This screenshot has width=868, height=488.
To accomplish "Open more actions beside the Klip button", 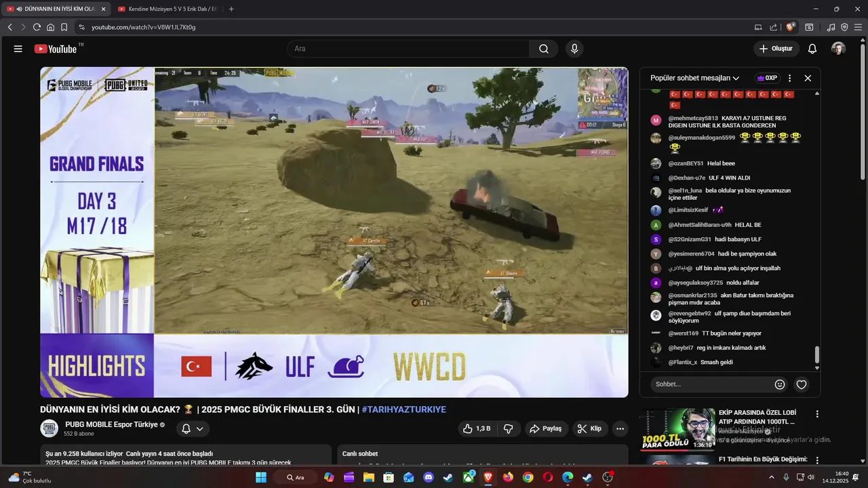I will click(620, 428).
